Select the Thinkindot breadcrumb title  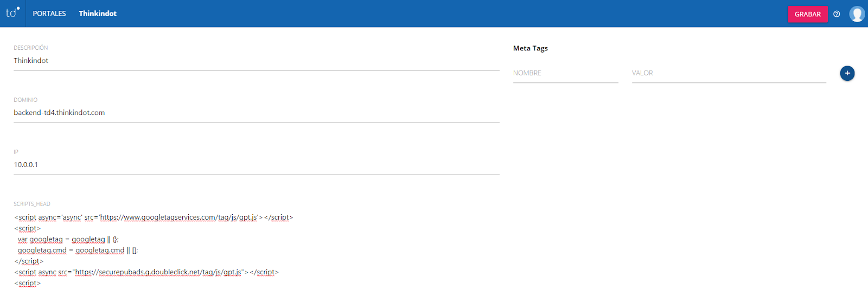pos(98,14)
